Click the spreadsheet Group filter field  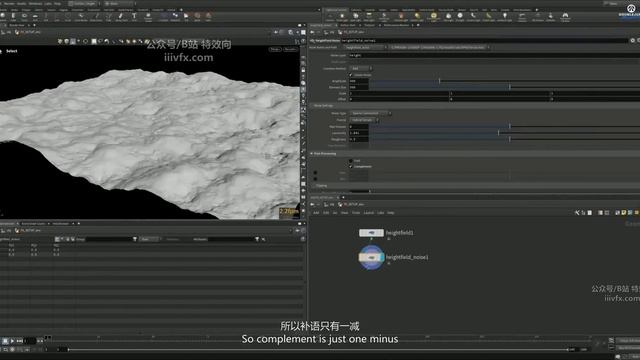click(109, 239)
